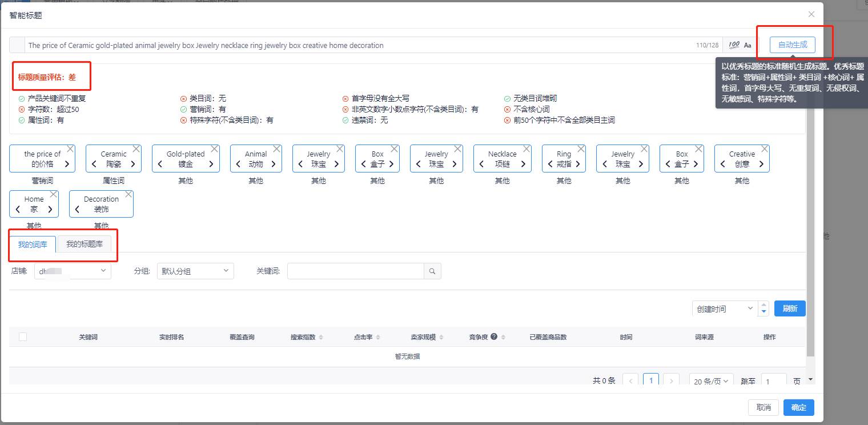Open the 分组 默认分组 dropdown
Image resolution: width=868 pixels, height=425 pixels.
(x=195, y=271)
